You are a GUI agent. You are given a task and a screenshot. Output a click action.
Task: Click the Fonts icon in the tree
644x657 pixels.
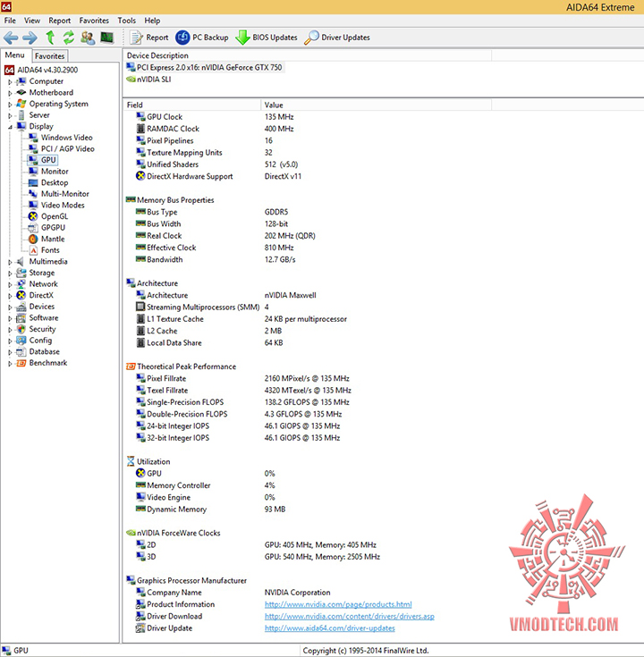(33, 250)
